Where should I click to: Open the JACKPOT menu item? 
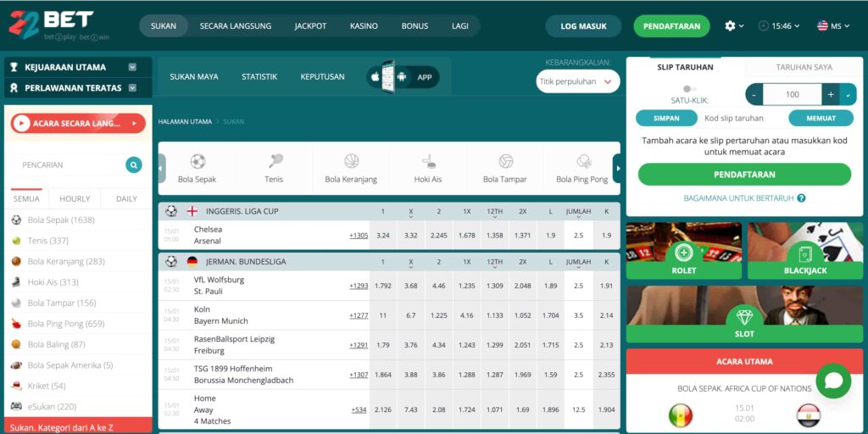click(x=310, y=26)
